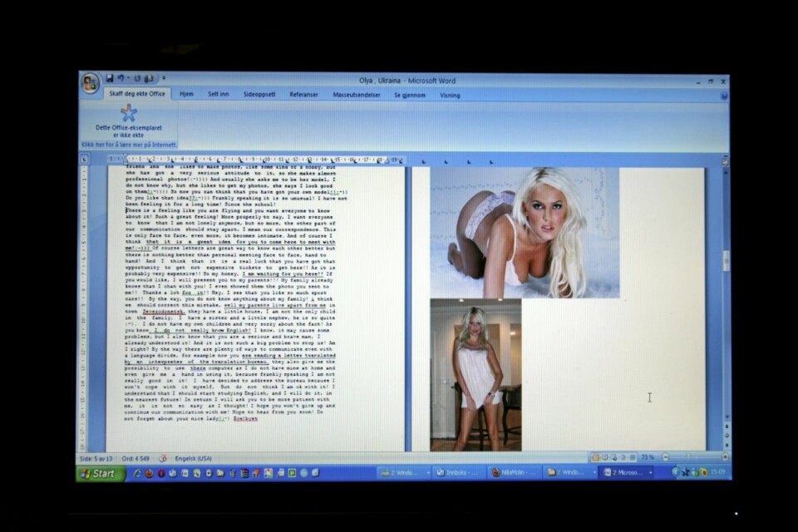Click the round Office button
The image size is (798, 532).
(90, 82)
